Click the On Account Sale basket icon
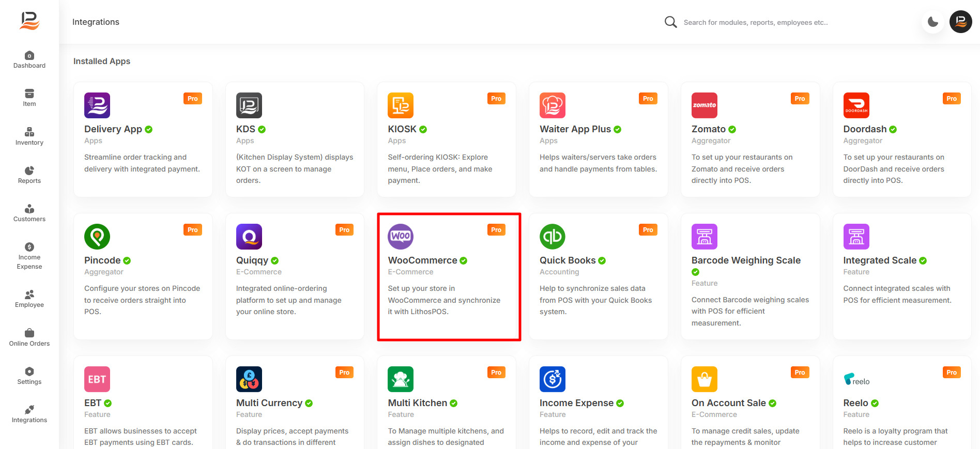Viewport: 980px width, 449px height. click(x=705, y=379)
